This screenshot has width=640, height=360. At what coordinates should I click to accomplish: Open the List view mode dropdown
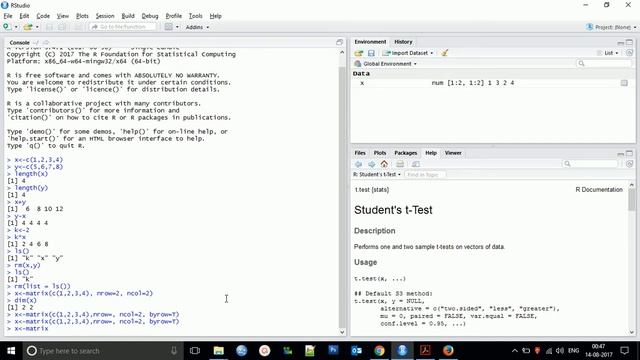[x=608, y=53]
